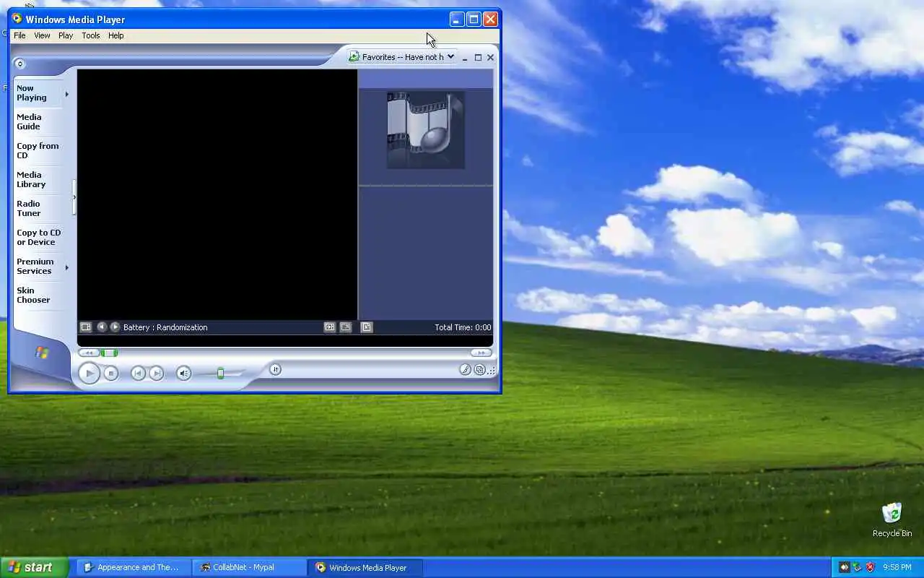The width and height of the screenshot is (924, 578).
Task: Click the rewind button on seek bar
Action: tap(89, 353)
